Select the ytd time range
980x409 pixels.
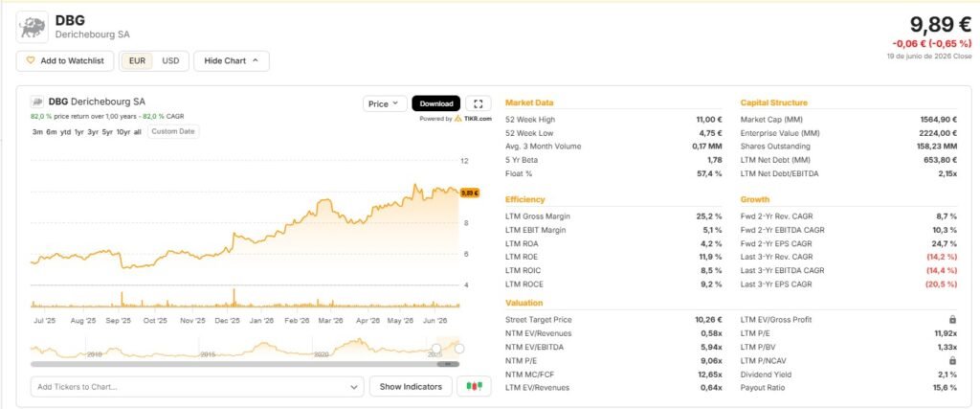[65, 132]
